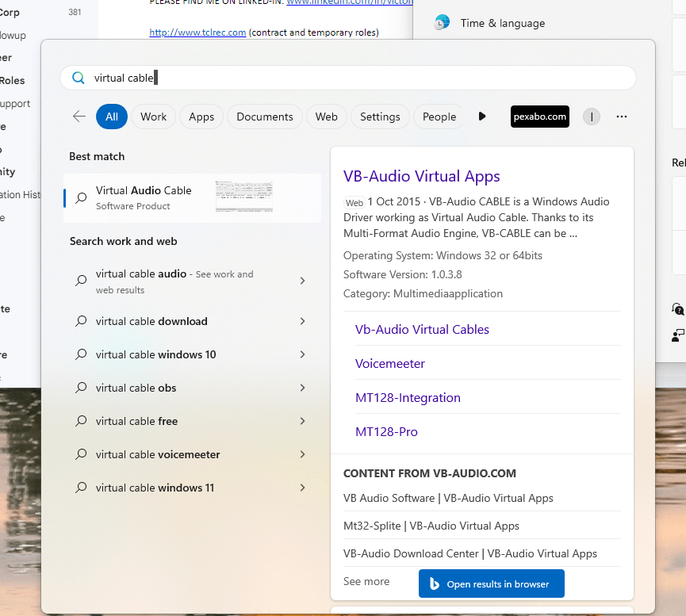Expand the virtual cable free chevron
This screenshot has height=616, width=686.
[x=302, y=421]
